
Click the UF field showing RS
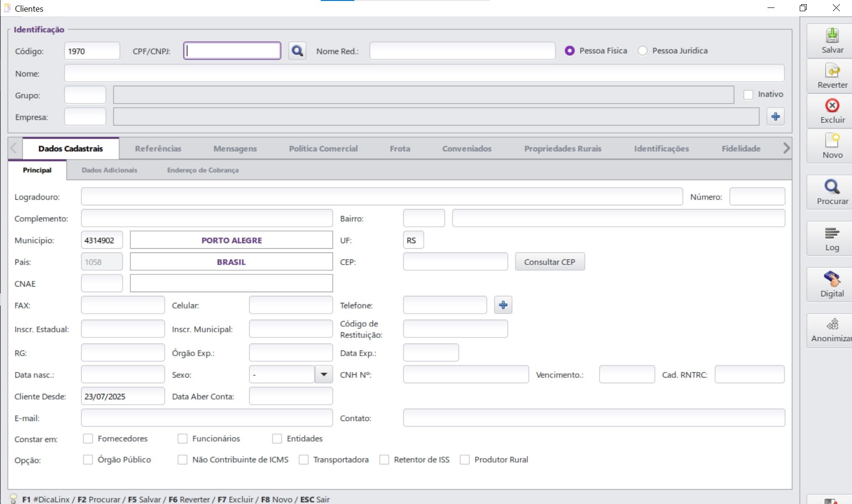(414, 240)
